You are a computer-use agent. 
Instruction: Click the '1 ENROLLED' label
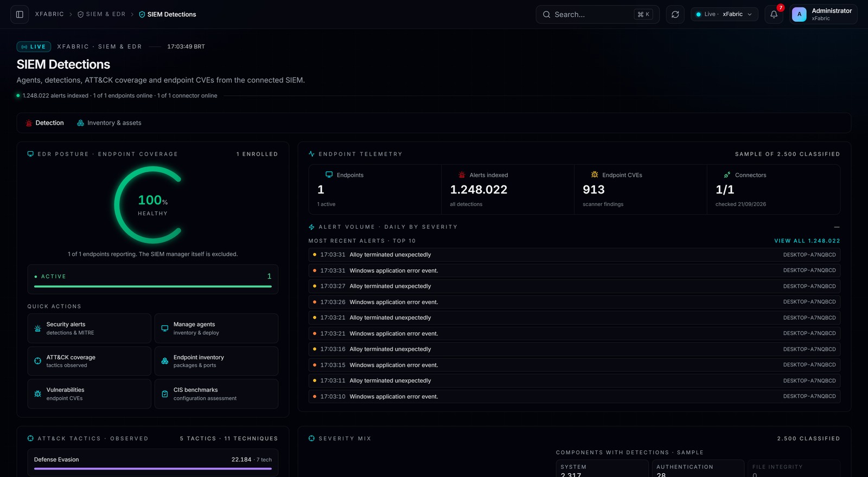click(257, 154)
